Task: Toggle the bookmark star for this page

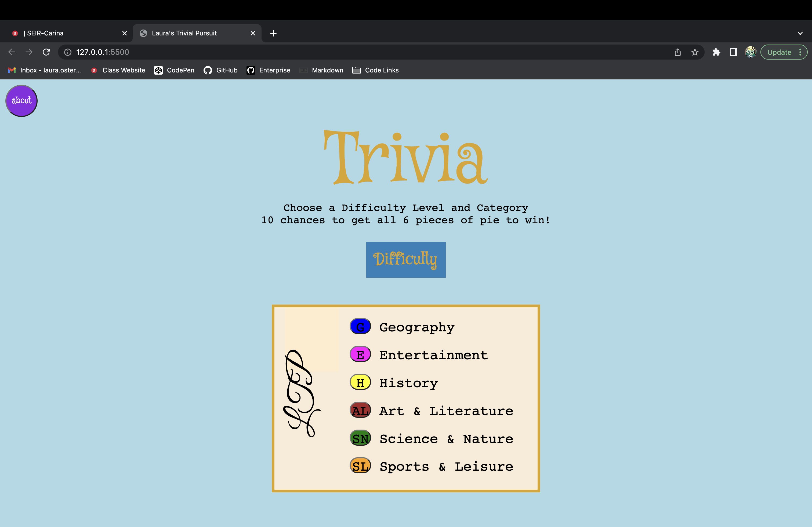Action: (695, 52)
